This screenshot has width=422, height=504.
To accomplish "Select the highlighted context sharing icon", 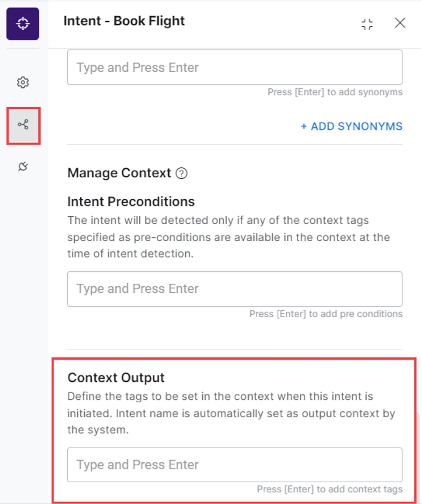I will pos(22,126).
